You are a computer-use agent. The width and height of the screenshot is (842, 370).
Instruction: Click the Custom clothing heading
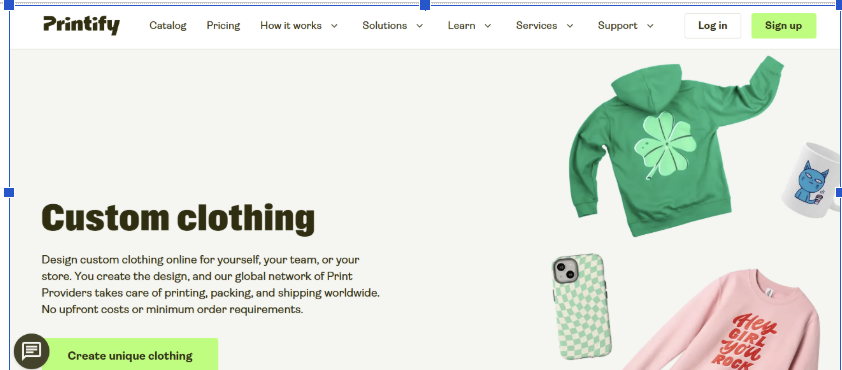[x=178, y=219]
